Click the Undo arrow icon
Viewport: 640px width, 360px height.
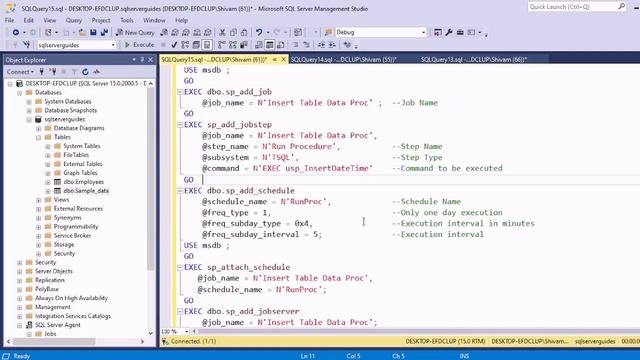point(259,32)
